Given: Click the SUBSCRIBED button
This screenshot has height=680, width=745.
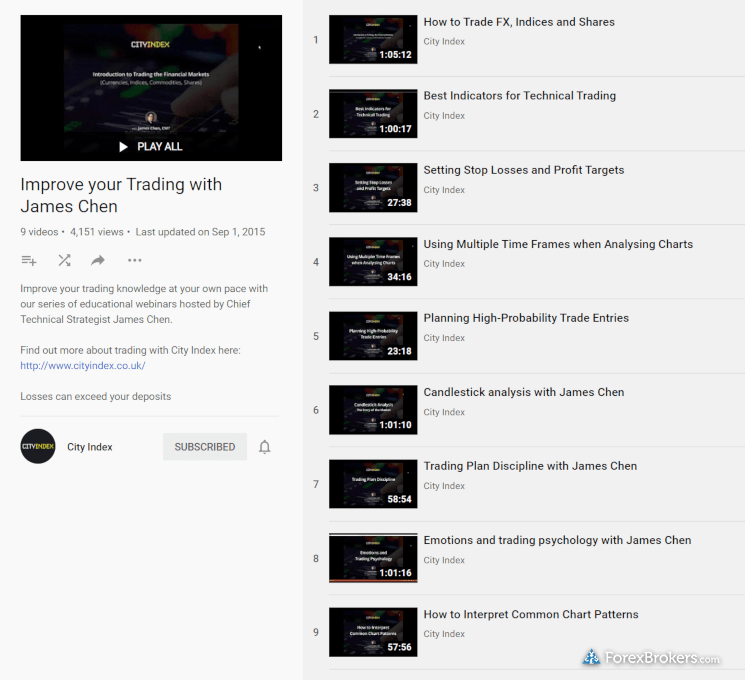Looking at the screenshot, I should pyautogui.click(x=205, y=447).
